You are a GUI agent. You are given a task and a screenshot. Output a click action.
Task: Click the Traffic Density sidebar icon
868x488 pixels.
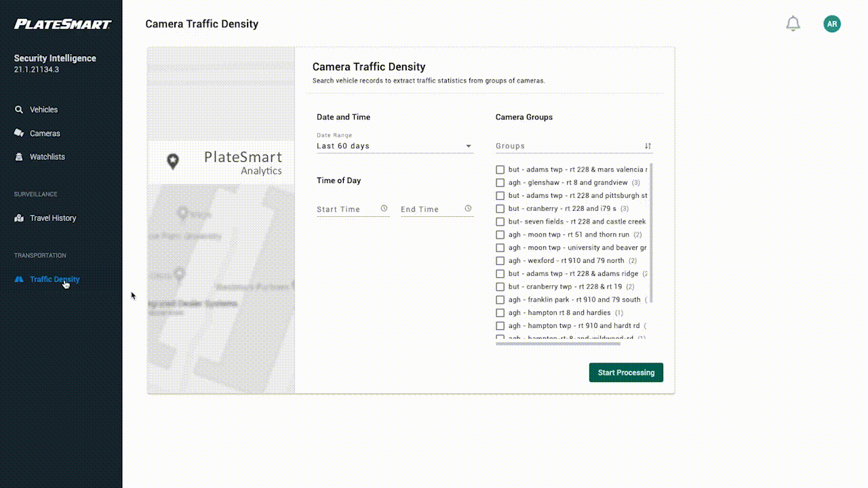pyautogui.click(x=19, y=279)
